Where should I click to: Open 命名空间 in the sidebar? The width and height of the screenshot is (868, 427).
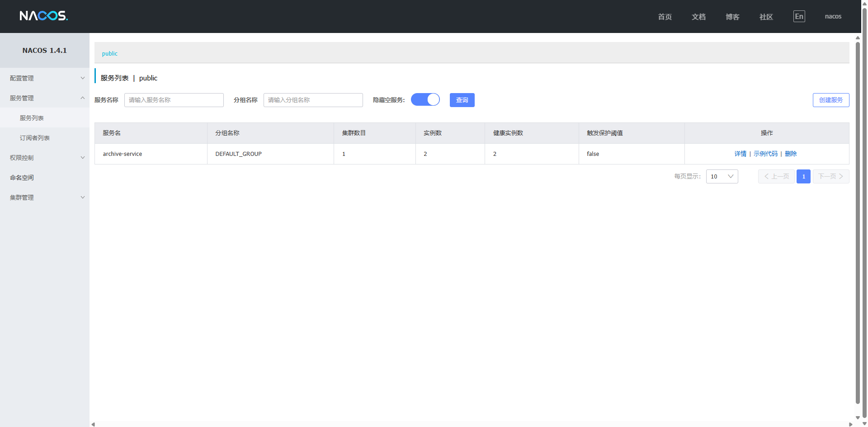[45, 178]
